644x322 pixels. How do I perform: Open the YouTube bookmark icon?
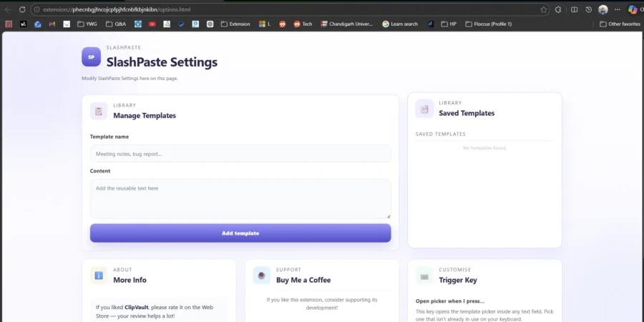[152, 24]
